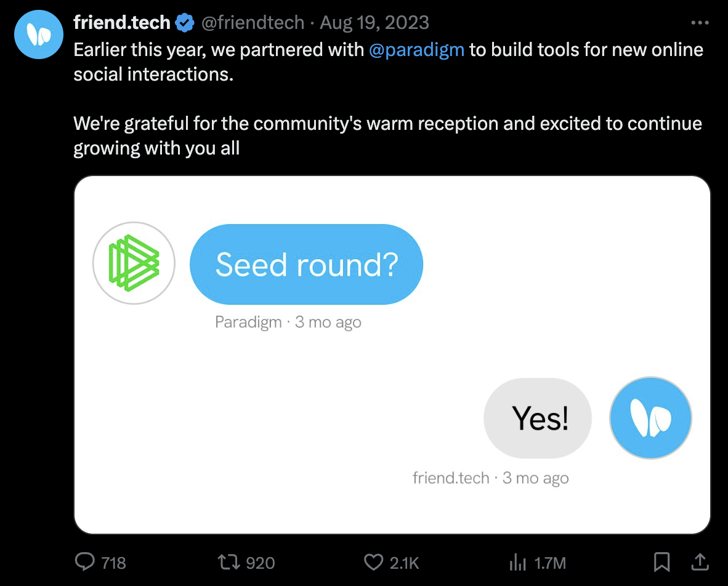Image resolution: width=728 pixels, height=586 pixels.
Task: Click the blue friend.tech logo in image
Action: pyautogui.click(x=650, y=418)
